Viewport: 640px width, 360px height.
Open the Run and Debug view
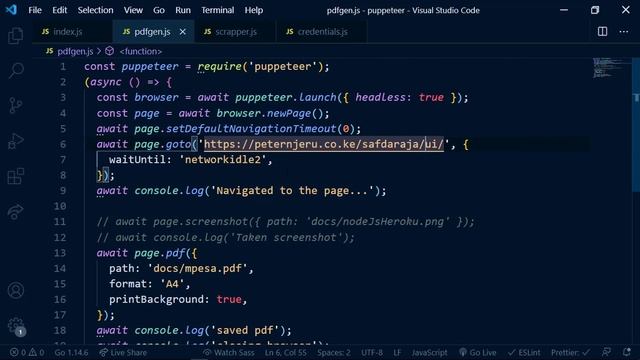tap(16, 141)
